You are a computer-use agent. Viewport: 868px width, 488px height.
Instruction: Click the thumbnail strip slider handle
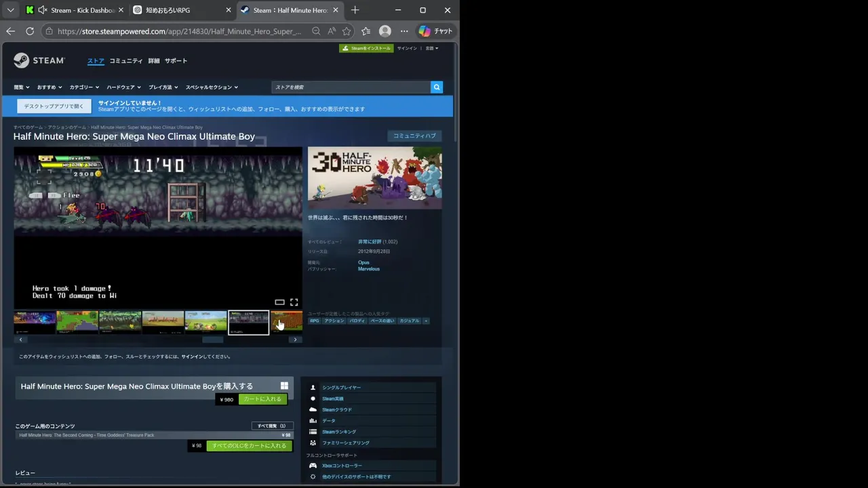[x=213, y=340]
